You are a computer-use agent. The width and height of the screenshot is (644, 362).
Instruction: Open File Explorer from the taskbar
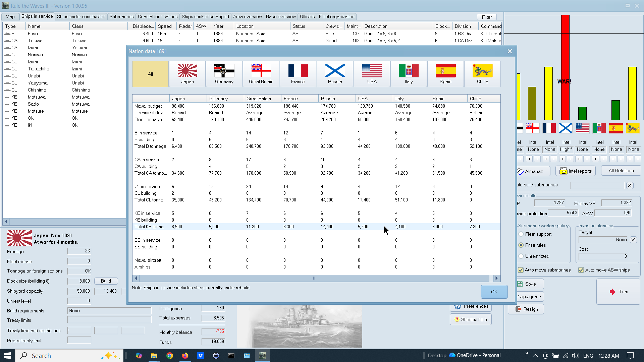154,356
